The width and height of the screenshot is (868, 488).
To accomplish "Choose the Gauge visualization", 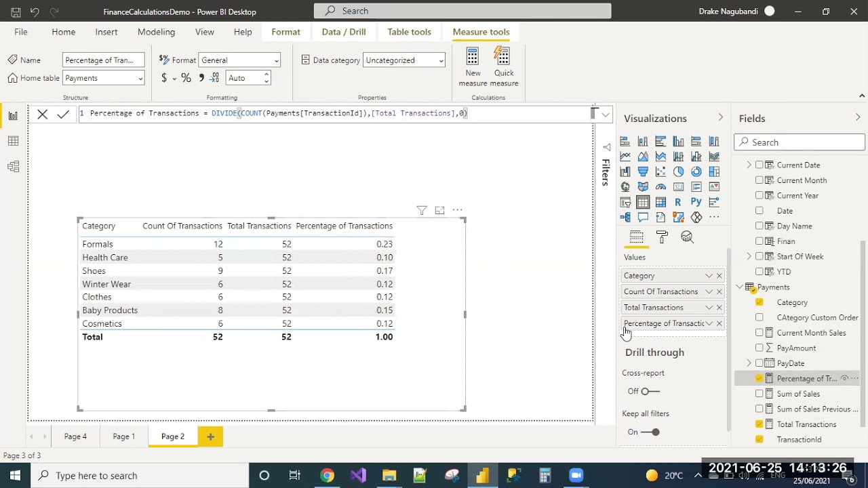I will pos(660,186).
